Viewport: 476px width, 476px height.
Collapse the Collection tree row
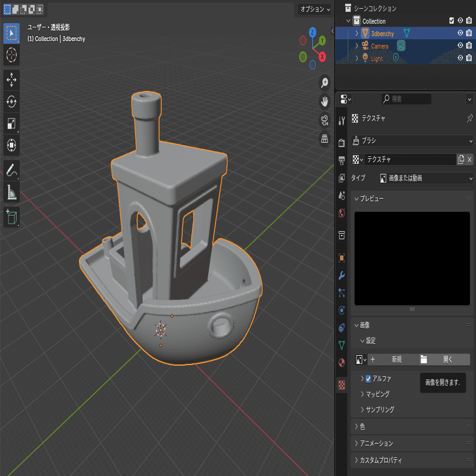(x=348, y=21)
